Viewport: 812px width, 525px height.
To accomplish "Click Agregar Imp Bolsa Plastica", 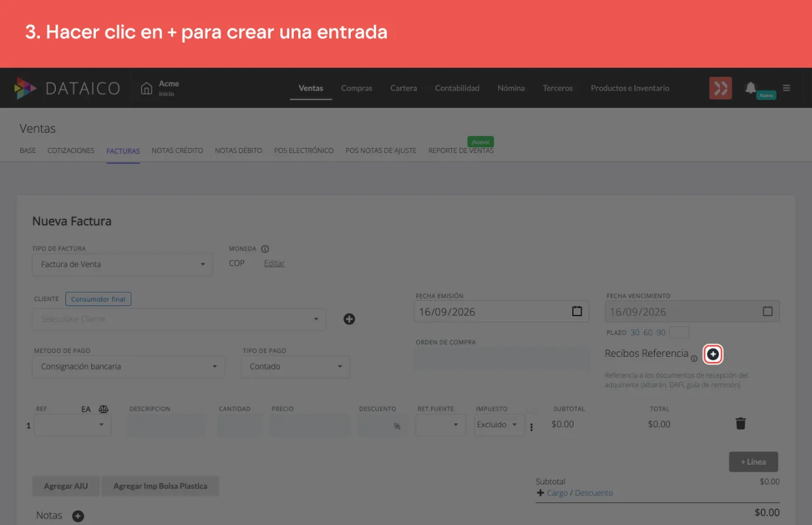I will pos(160,486).
